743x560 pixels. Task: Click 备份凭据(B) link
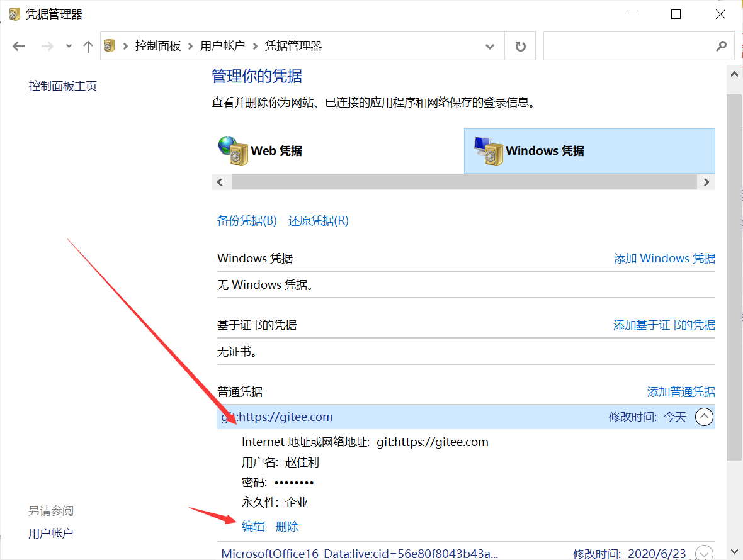(247, 221)
